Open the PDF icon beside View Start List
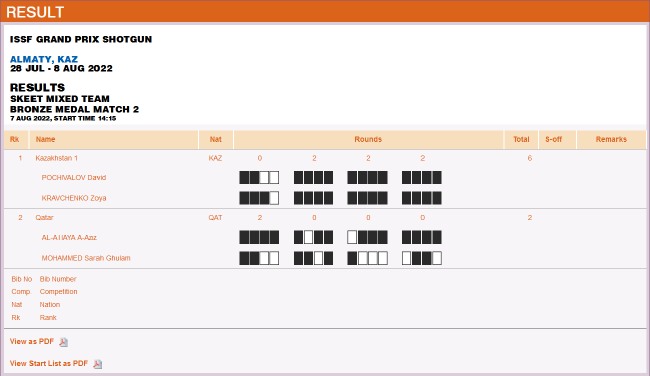 coord(97,364)
